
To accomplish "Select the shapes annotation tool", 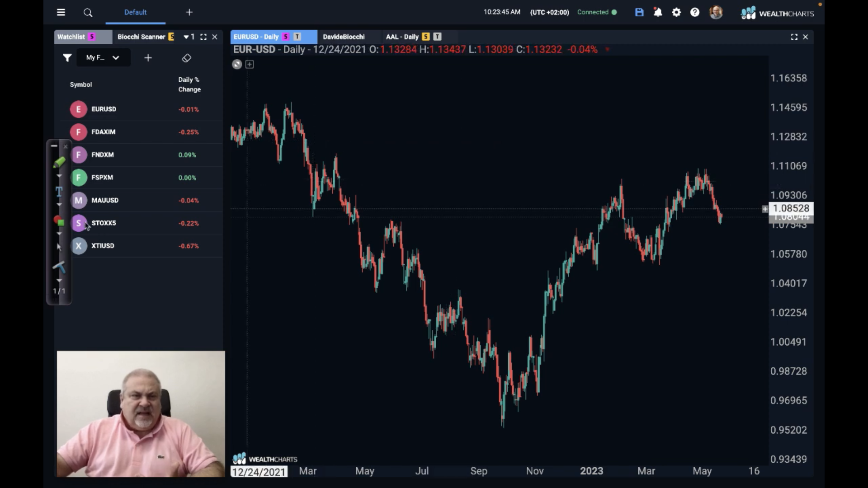I will [59, 221].
